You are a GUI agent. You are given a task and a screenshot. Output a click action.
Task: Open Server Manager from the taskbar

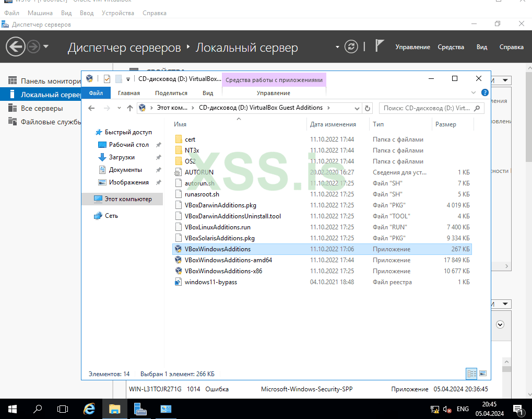tap(140, 409)
